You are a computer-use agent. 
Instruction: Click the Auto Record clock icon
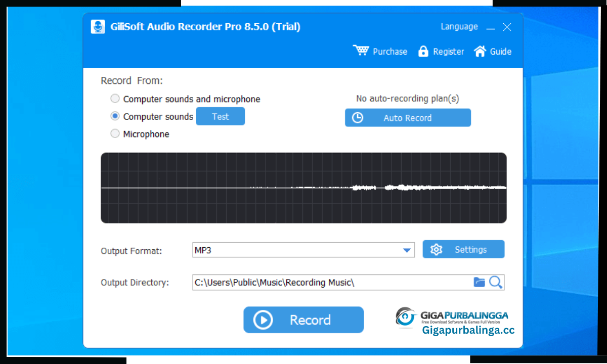(358, 118)
